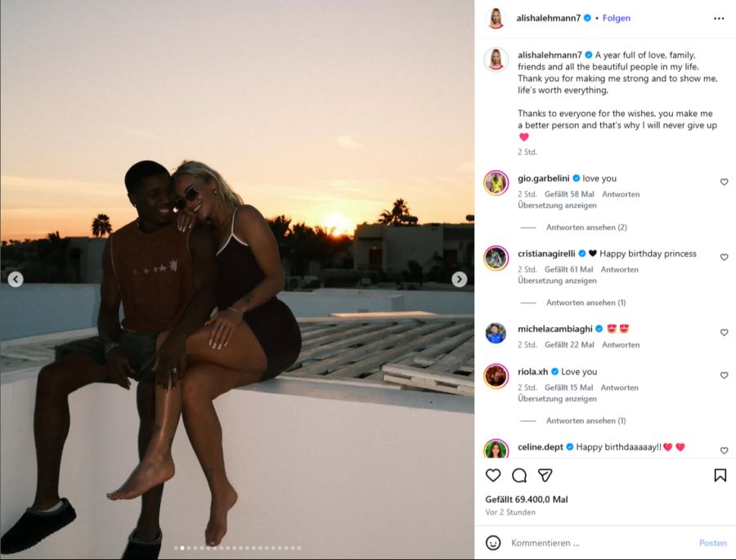Like cristianagirelli's birthday comment
Image resolution: width=736 pixels, height=560 pixels.
(724, 258)
